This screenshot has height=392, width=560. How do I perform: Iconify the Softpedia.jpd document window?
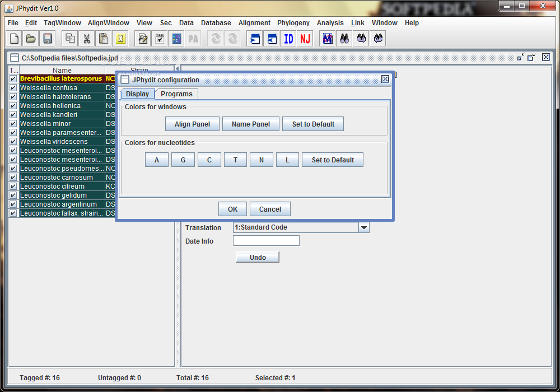[521, 57]
